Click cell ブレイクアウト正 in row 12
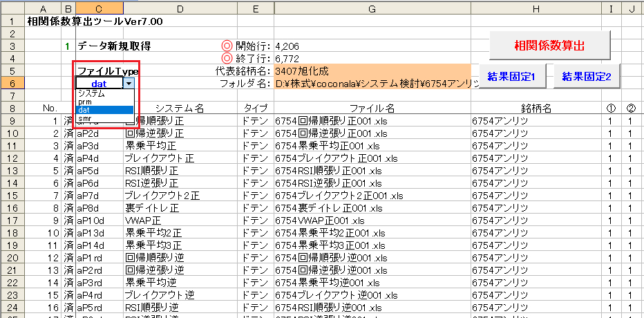 [180, 158]
